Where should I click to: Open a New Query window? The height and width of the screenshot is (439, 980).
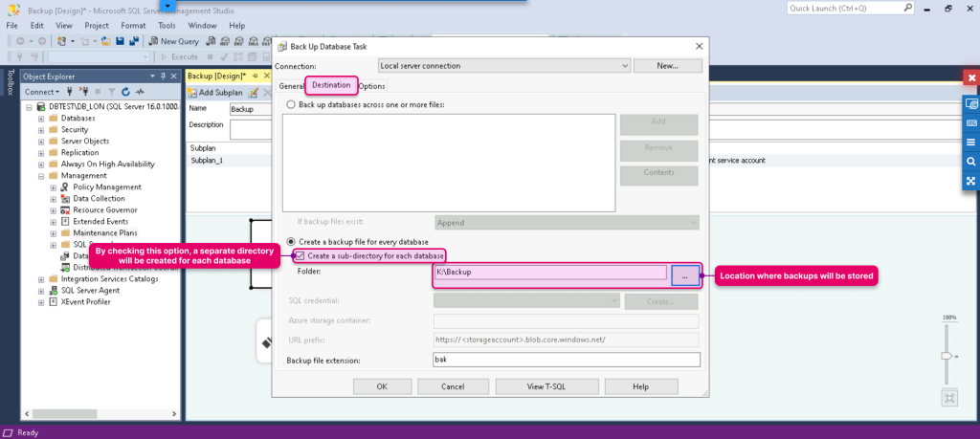coord(174,41)
